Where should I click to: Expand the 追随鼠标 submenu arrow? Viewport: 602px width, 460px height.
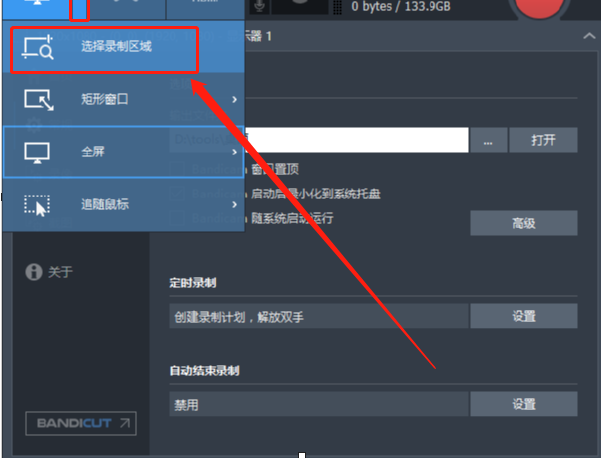pyautogui.click(x=235, y=205)
